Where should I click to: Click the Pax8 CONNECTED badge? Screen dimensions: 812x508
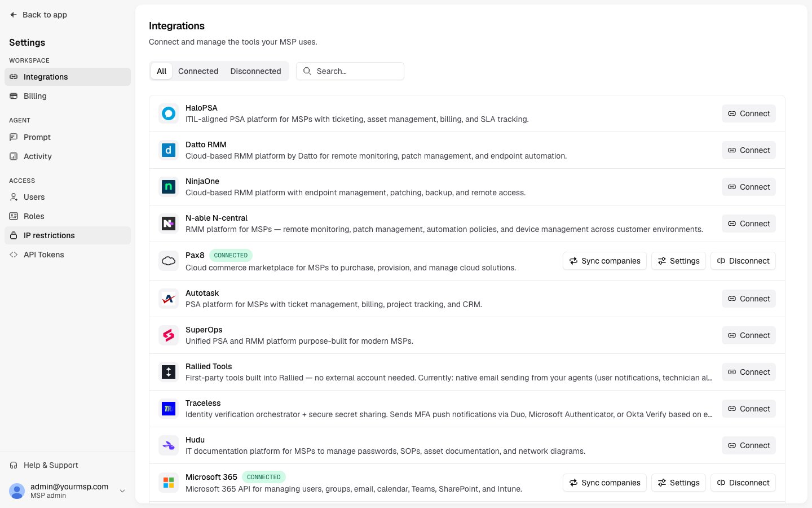click(x=231, y=255)
